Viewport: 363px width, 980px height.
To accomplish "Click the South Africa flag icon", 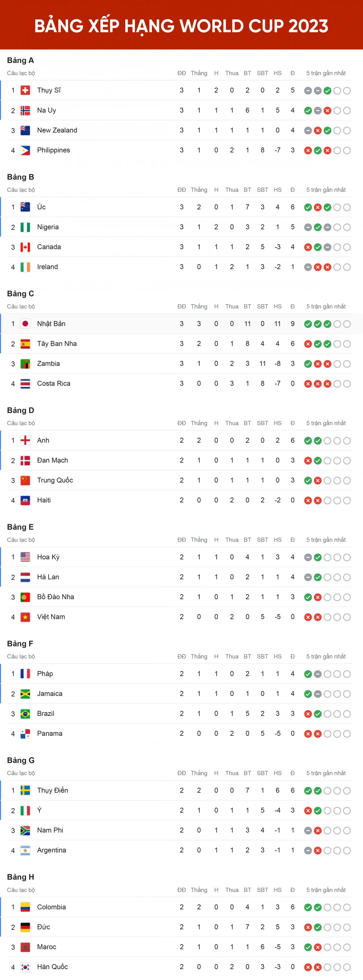I will [25, 830].
